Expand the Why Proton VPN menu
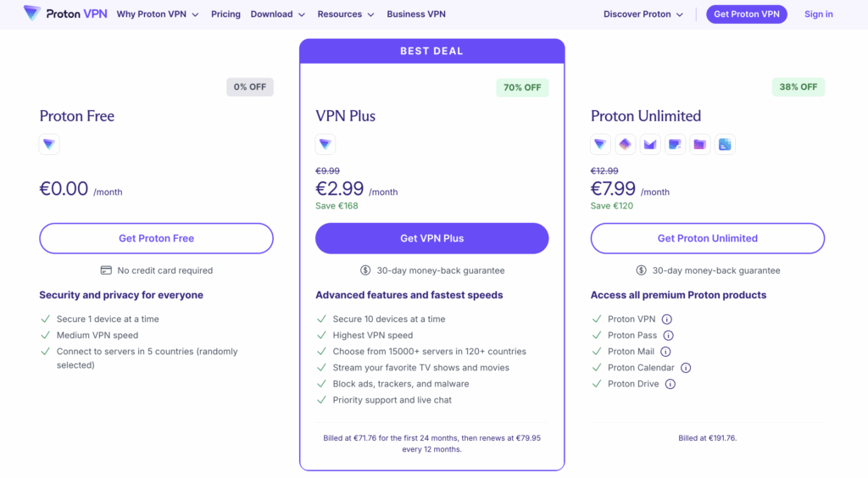This screenshot has width=868, height=478. tap(158, 14)
